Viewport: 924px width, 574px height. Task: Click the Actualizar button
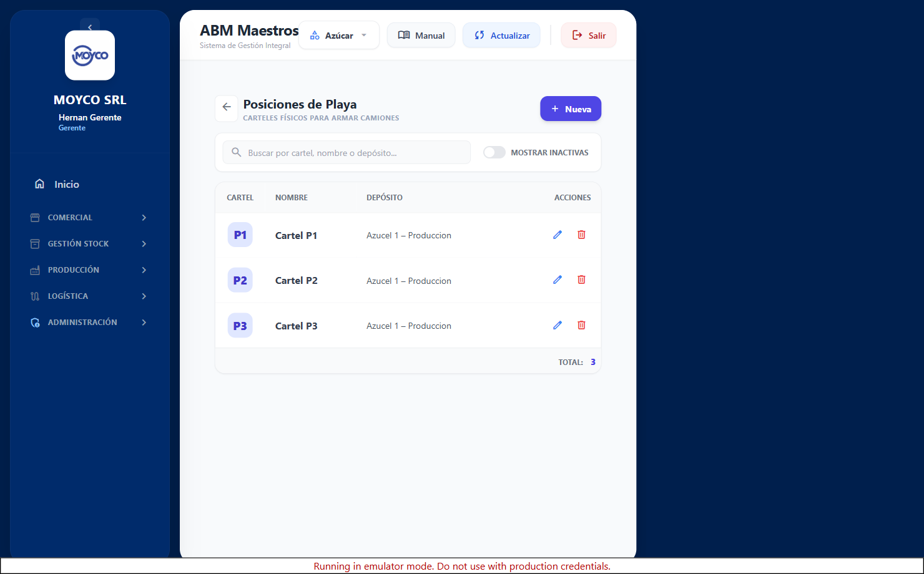[x=501, y=36]
